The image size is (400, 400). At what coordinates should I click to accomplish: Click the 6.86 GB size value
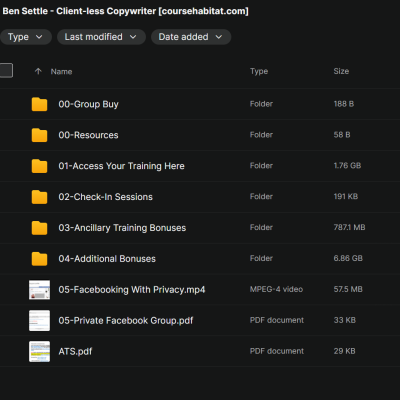[348, 258]
